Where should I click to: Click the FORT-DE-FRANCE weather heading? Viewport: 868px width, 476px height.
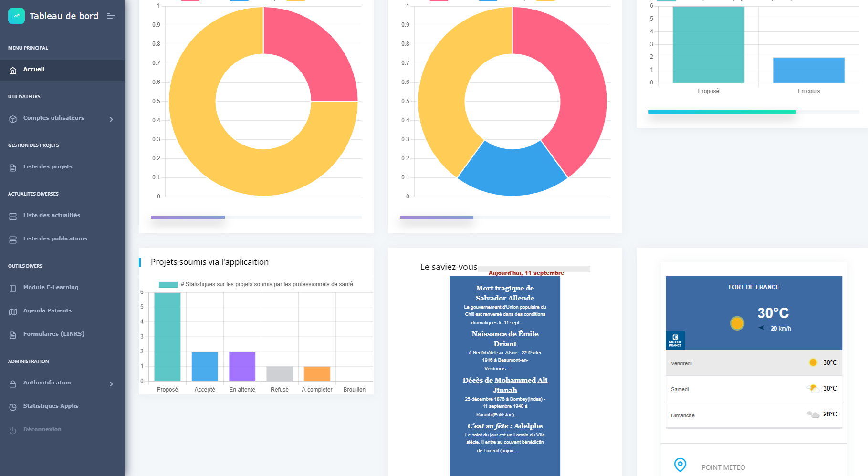(x=754, y=287)
